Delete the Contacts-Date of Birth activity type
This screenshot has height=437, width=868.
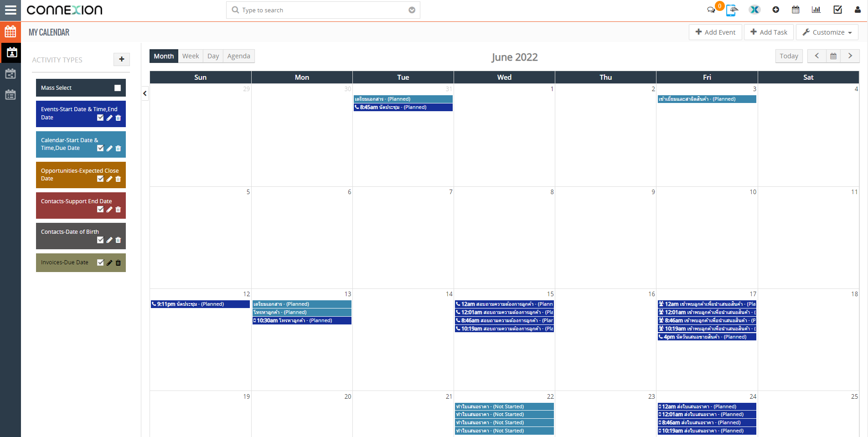point(119,240)
